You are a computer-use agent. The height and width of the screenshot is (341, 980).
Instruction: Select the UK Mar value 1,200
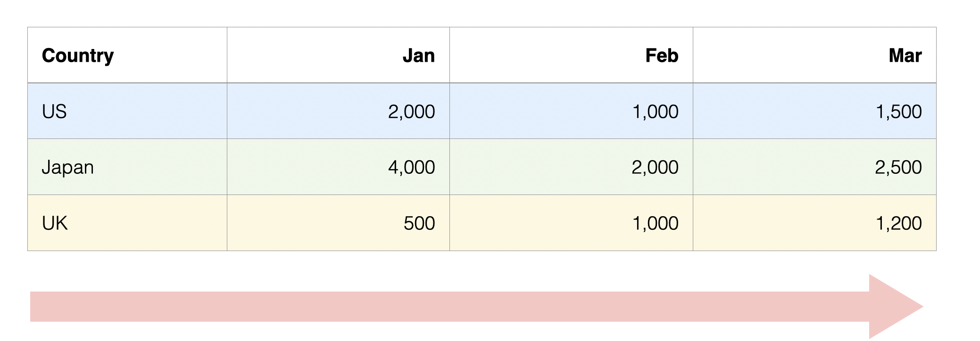point(898,223)
